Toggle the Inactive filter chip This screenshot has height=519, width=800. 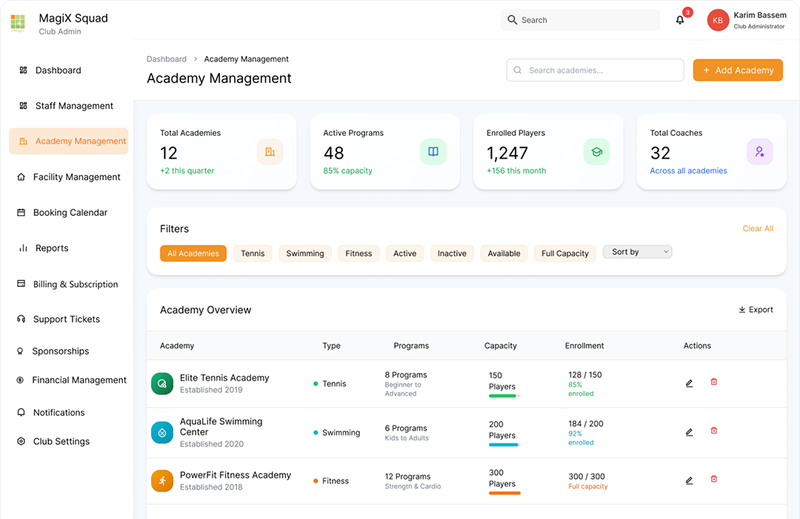(x=452, y=254)
